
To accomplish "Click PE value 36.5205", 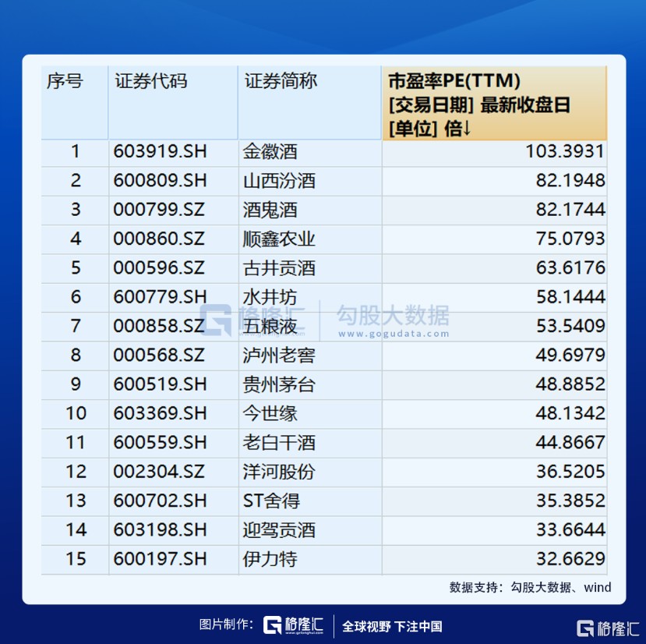I will 570,472.
